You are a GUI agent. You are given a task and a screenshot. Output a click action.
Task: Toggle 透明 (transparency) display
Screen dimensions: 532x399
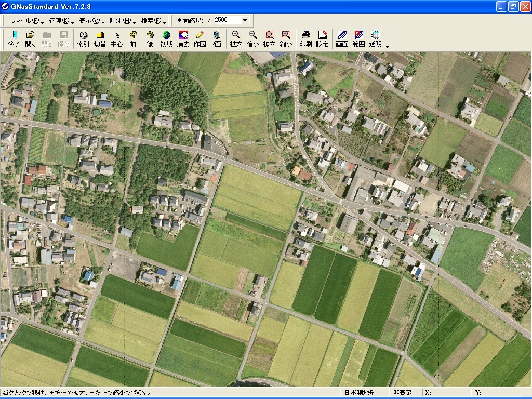[x=375, y=39]
